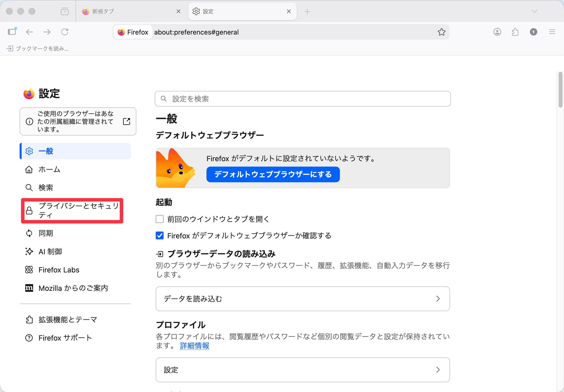Open Firefox サポート link
Screen dimensions: 564x392
(75, 338)
